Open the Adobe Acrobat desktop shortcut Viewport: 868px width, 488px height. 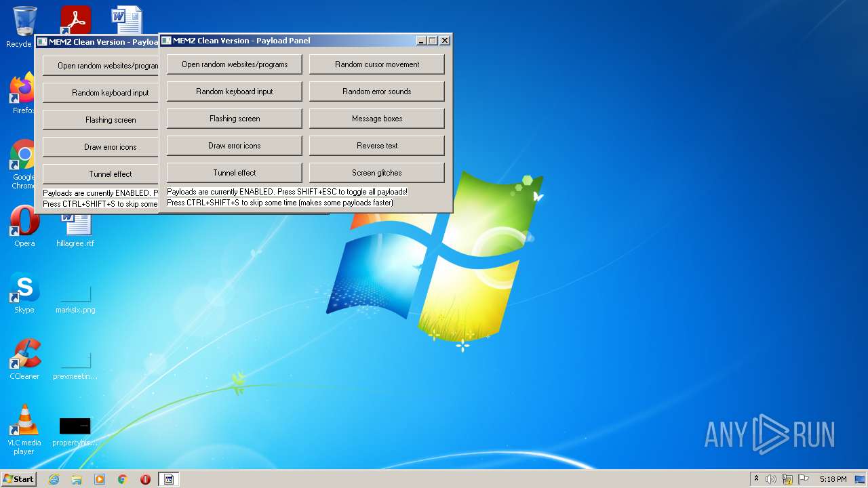tap(75, 20)
